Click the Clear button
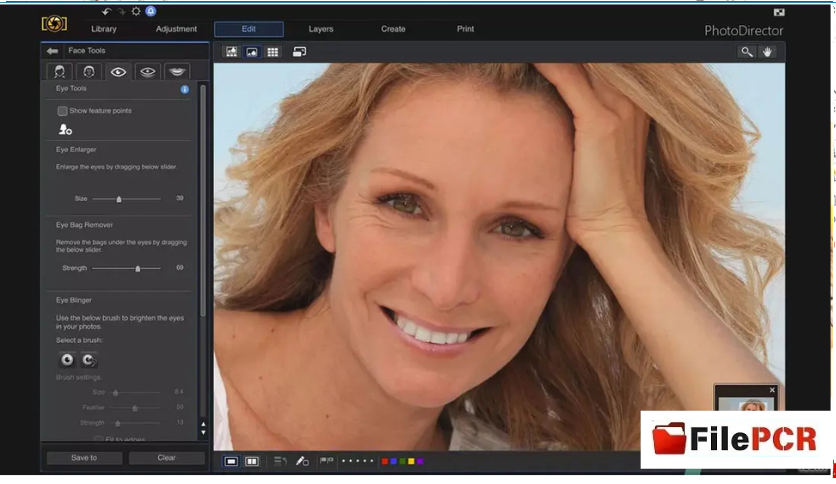The width and height of the screenshot is (836, 484). pos(166,458)
